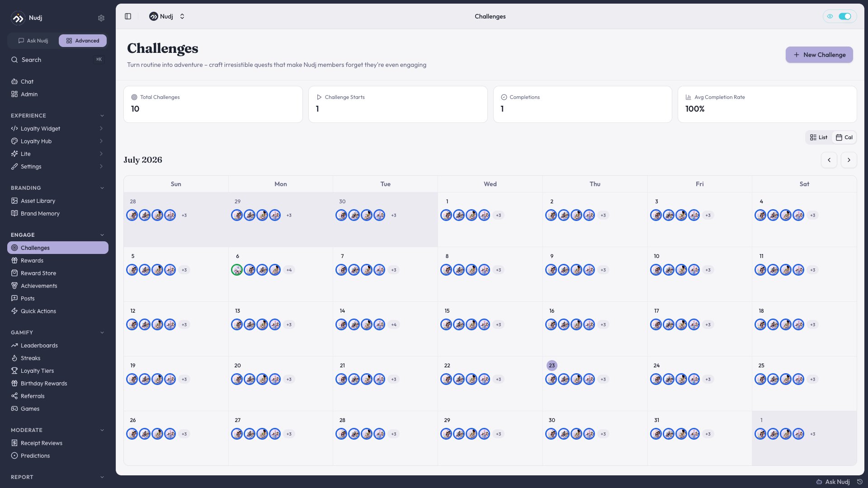The width and height of the screenshot is (868, 488).
Task: Click the history icon at bottom right
Action: [x=860, y=482]
